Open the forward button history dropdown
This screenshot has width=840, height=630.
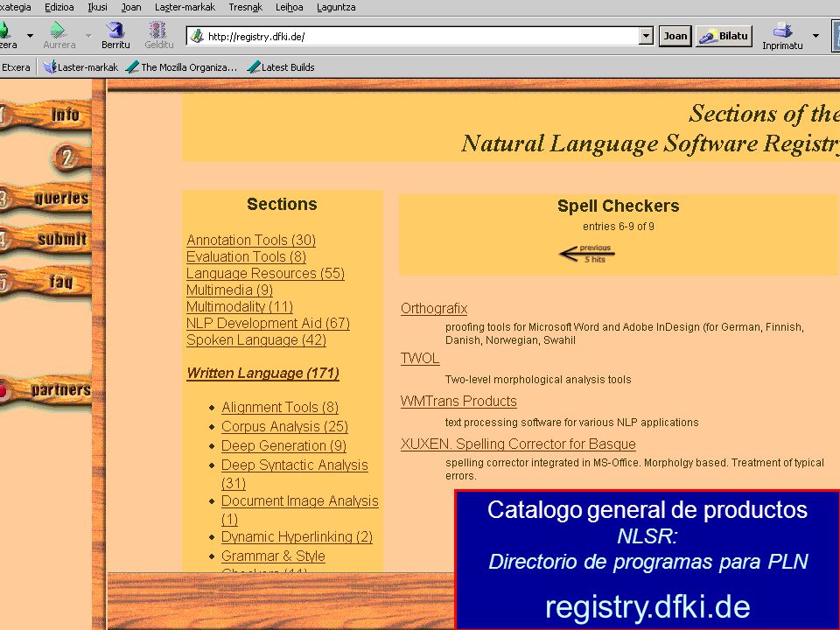coord(88,36)
